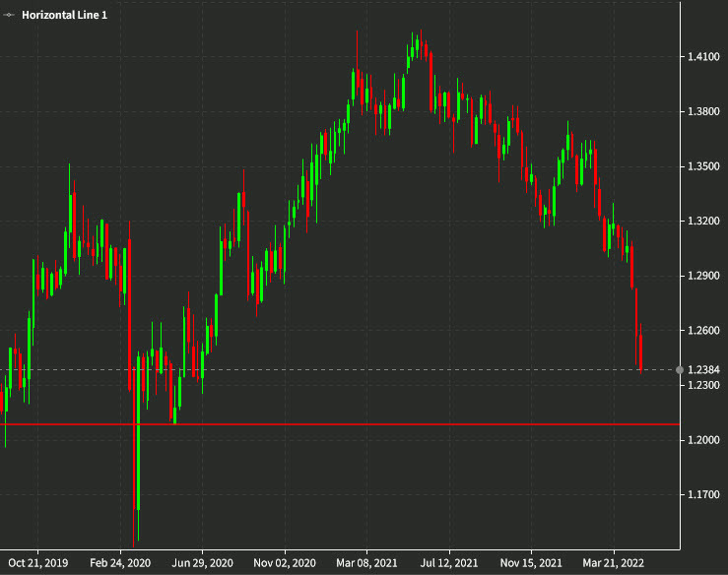
Task: Click the 1.1700 price axis label
Action: pos(703,494)
